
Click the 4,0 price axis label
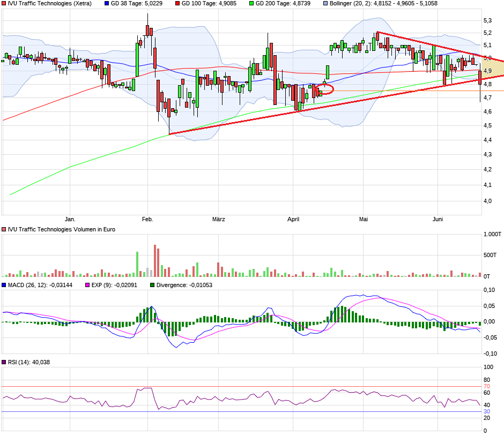487,201
